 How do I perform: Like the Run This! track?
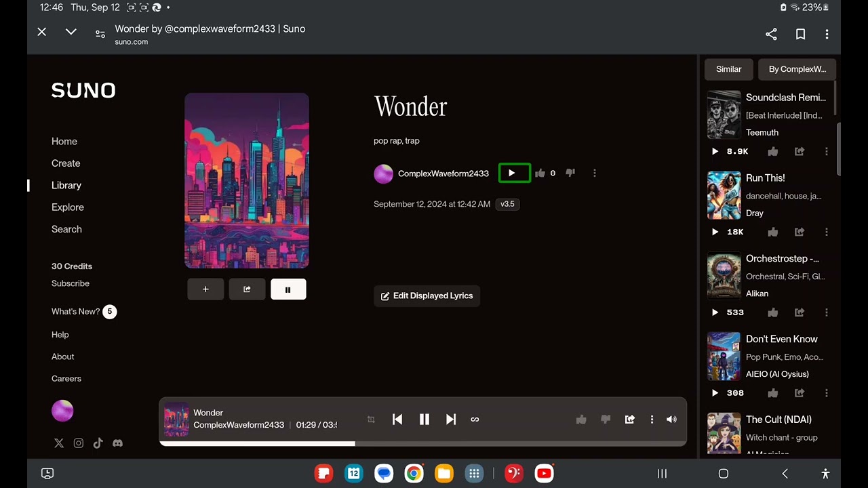(x=773, y=232)
